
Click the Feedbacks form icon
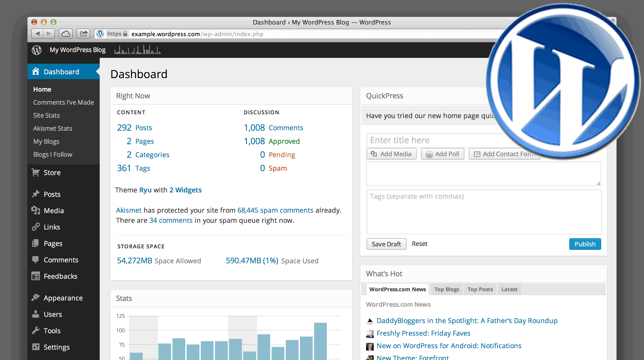coord(35,276)
